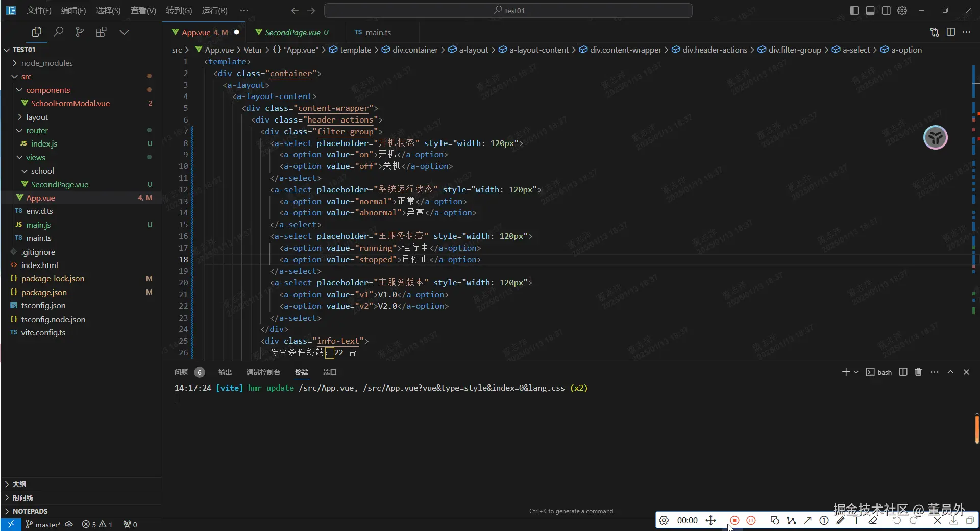Create a new terminal with plus icon
Image resolution: width=980 pixels, height=531 pixels.
click(x=846, y=372)
